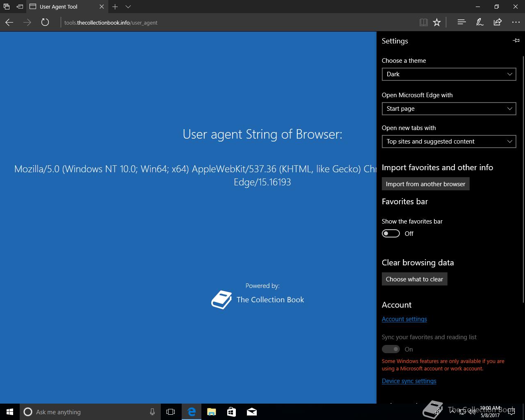Click Choose what to clear button

414,279
